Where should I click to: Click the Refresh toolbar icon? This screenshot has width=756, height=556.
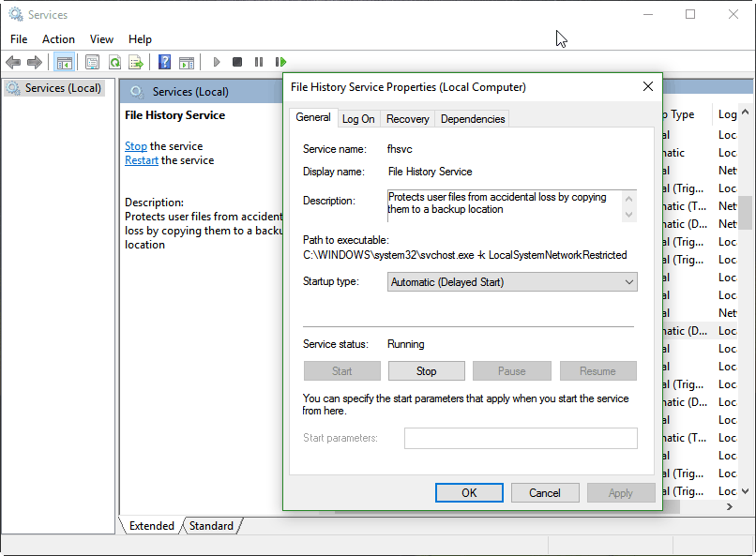pyautogui.click(x=114, y=63)
